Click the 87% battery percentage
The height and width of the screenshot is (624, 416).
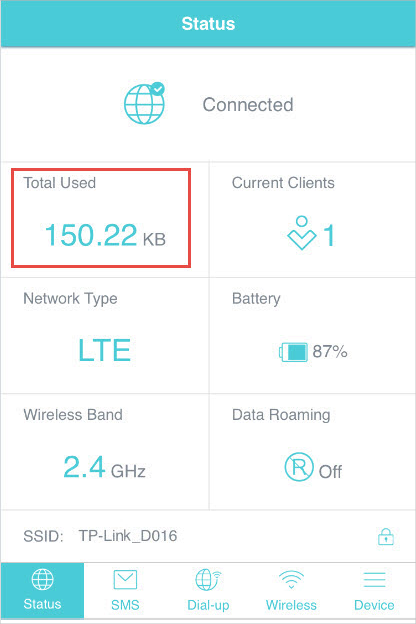point(330,352)
